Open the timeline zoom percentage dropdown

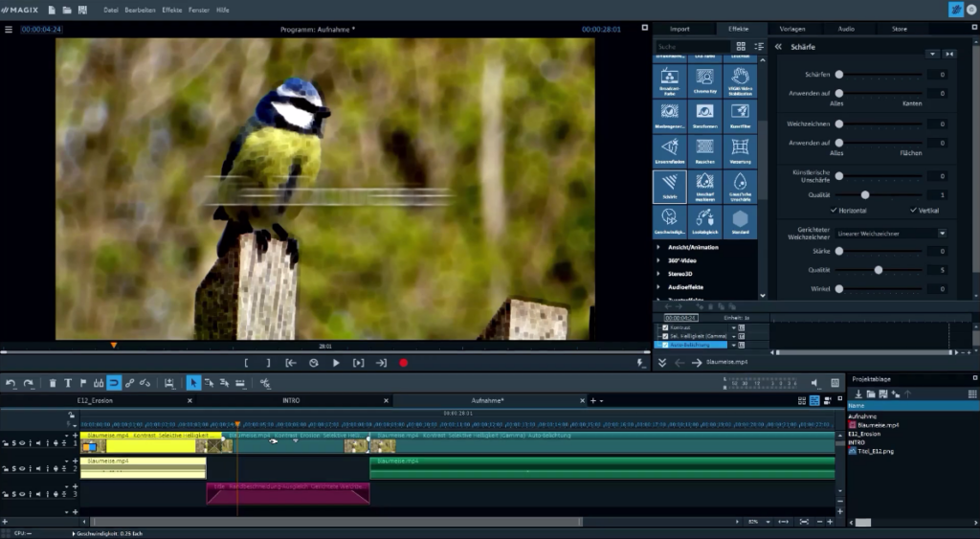768,522
